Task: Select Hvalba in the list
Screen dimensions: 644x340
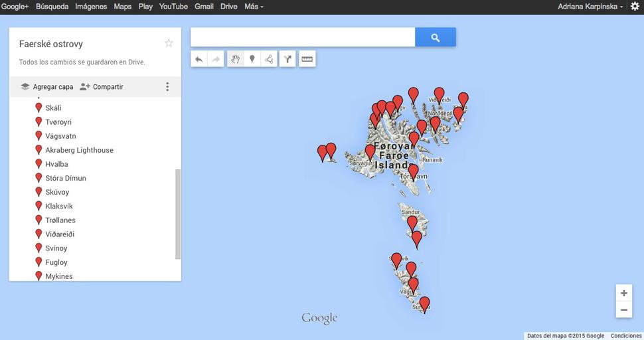Action: (56, 164)
